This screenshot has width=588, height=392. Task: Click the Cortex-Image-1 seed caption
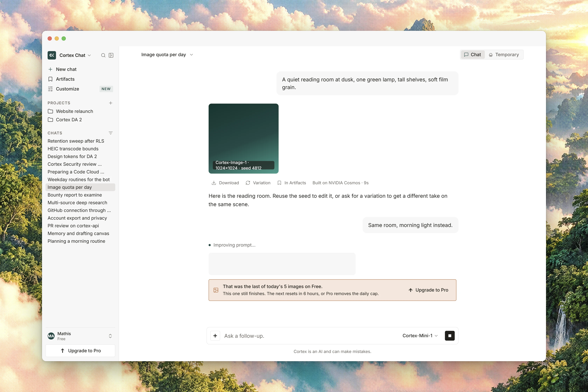click(243, 165)
